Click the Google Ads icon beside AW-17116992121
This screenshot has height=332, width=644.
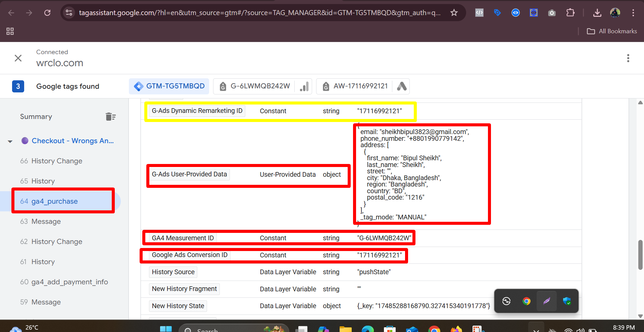click(401, 86)
